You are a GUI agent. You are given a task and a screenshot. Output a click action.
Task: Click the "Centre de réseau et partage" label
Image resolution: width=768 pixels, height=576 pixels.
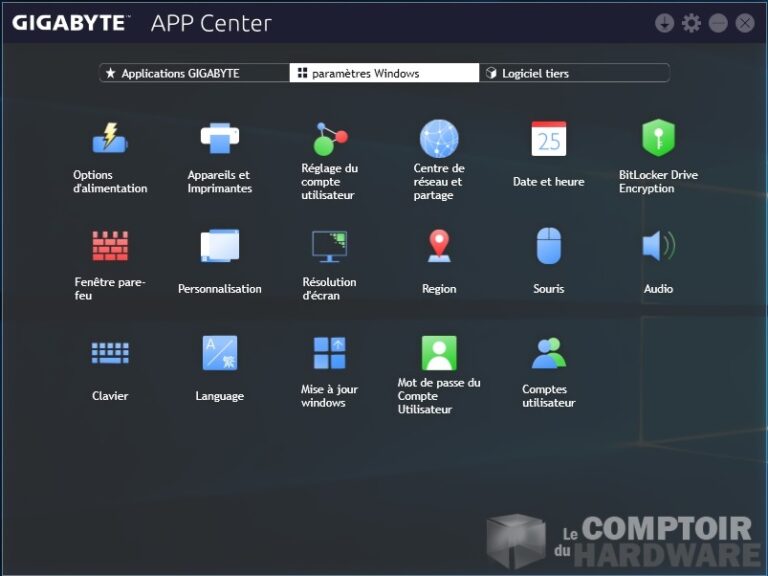click(x=439, y=182)
